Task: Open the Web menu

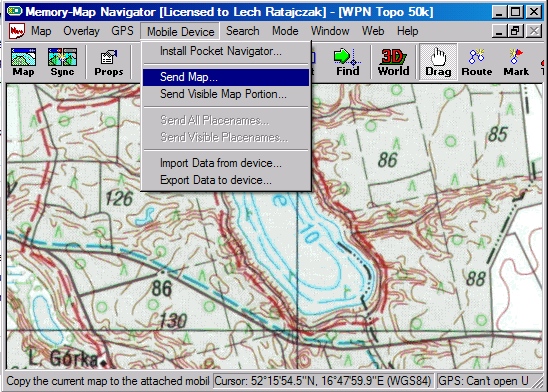Action: pos(373,31)
